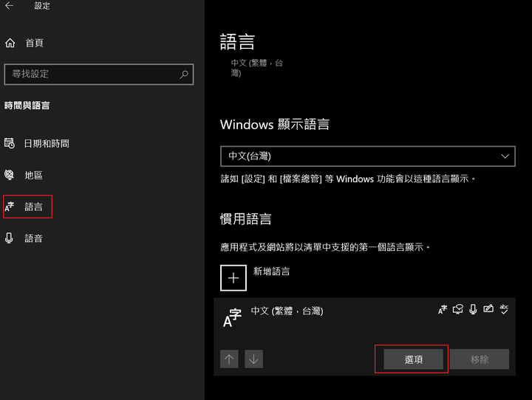Image resolution: width=532 pixels, height=400 pixels.
Task: Click the search magnifier in 尋找設定 box
Action: pyautogui.click(x=184, y=75)
